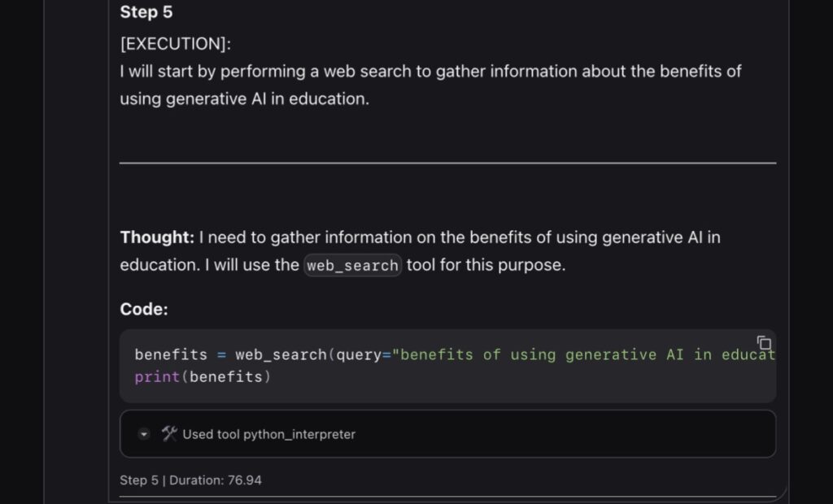Click the horizontal divider below the execution text
Screen dimensions: 833x504
447,163
